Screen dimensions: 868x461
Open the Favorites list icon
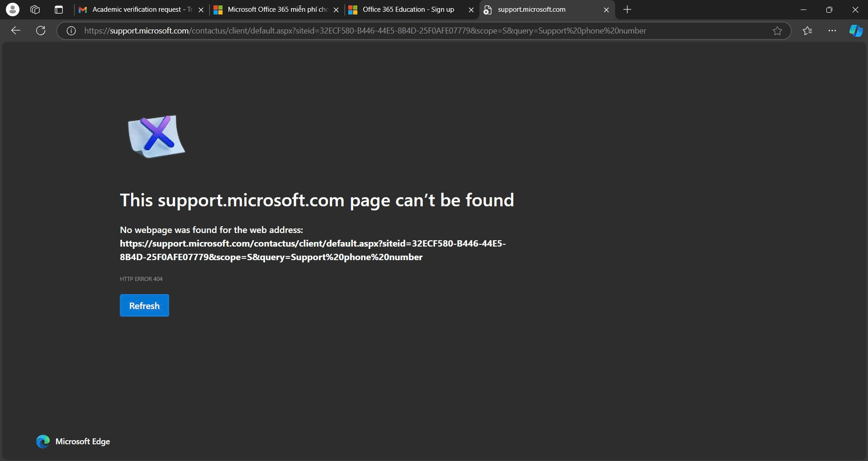[x=807, y=31]
